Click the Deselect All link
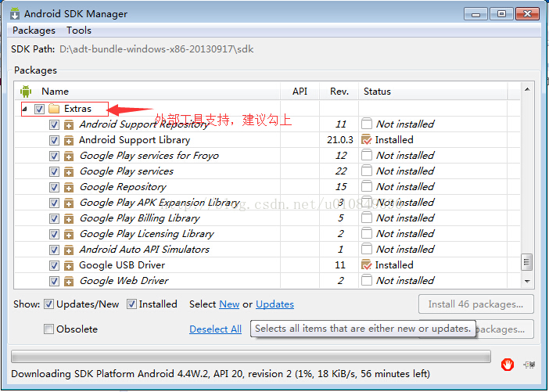The image size is (549, 392). (215, 329)
